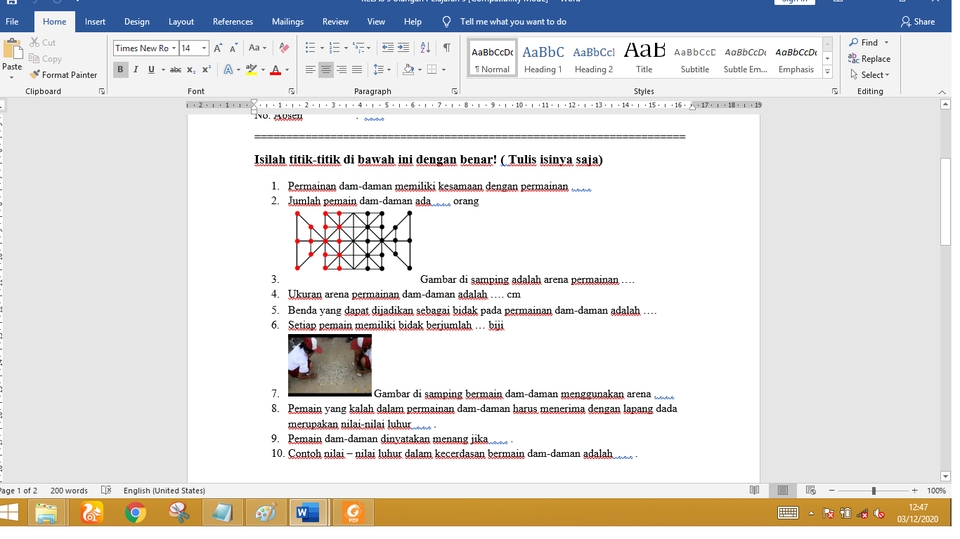Open the font size dropdown
Screen dimensions: 960x539
204,48
